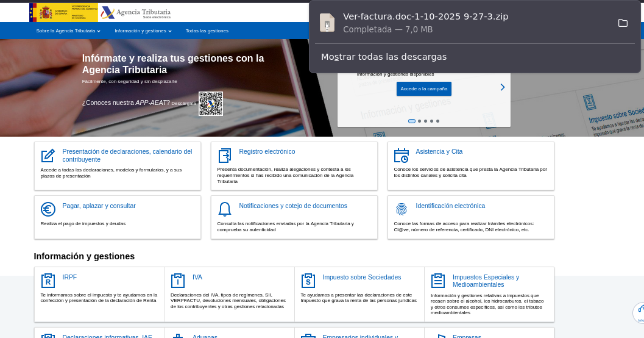Click the euro icon for Pagar, aplazar

(x=48, y=209)
